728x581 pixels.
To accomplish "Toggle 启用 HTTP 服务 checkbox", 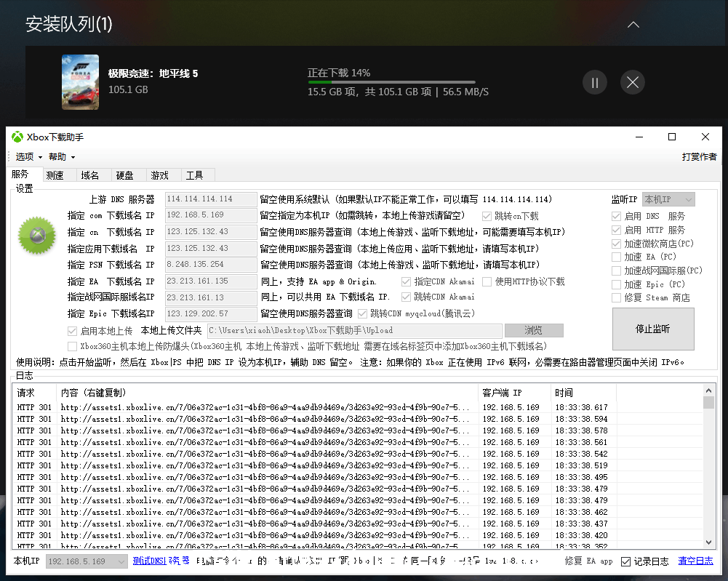I will [x=616, y=231].
